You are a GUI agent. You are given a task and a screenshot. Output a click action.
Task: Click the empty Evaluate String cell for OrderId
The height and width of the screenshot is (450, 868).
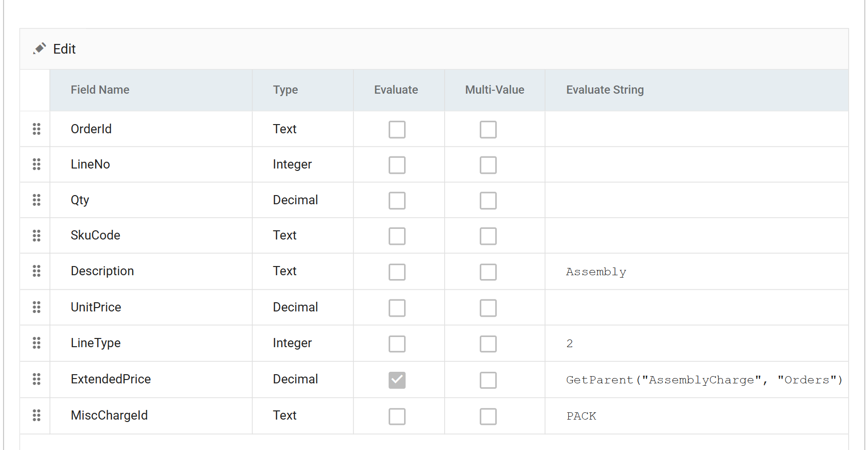point(697,129)
